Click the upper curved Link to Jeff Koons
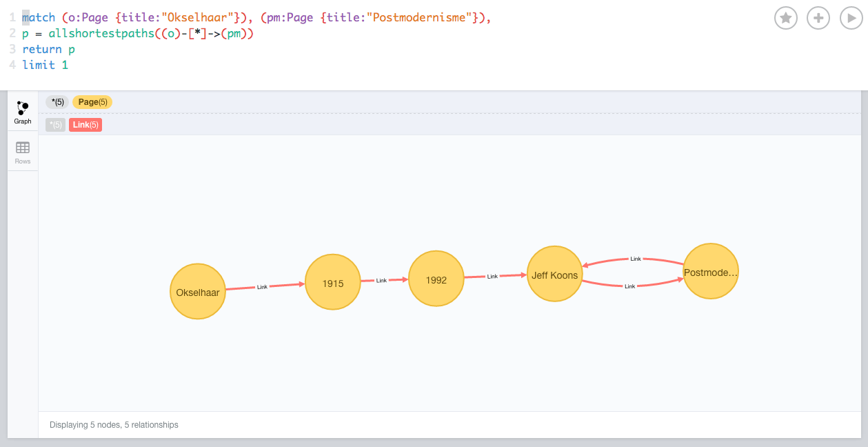Image resolution: width=868 pixels, height=447 pixels. [636, 259]
